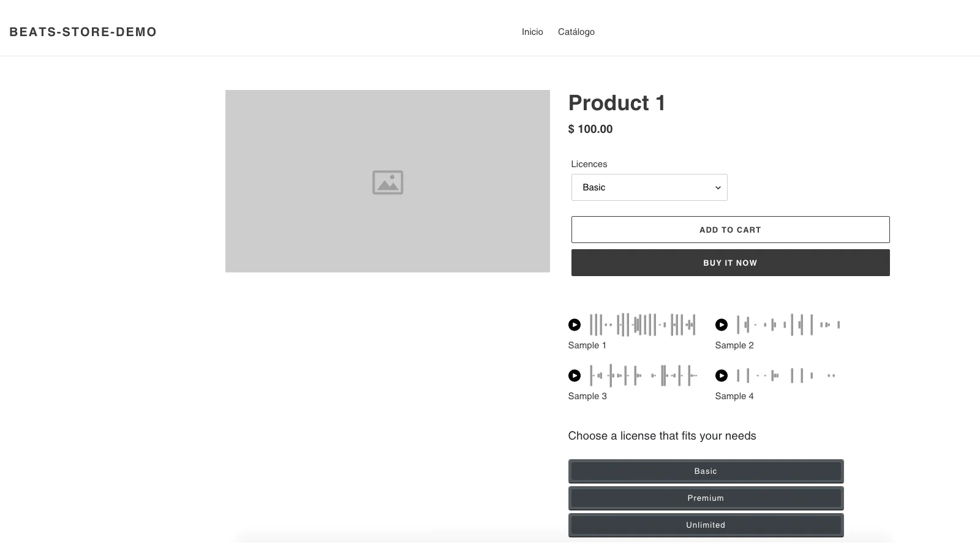
Task: Play Sample 3 audio preview
Action: [x=574, y=375]
